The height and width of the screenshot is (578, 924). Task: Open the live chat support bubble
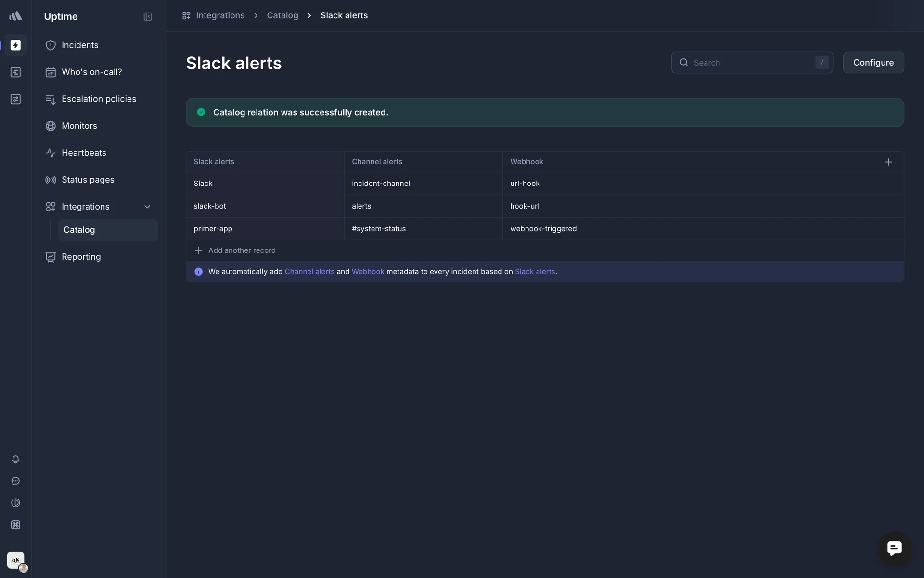click(894, 548)
